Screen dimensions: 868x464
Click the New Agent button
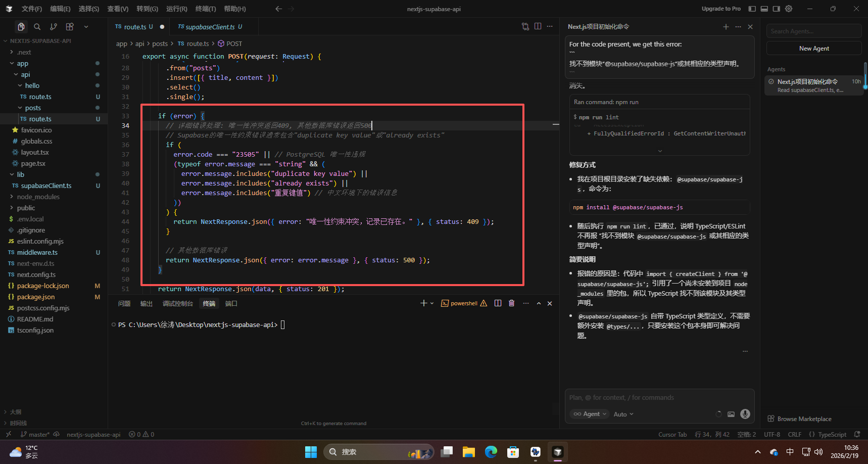pyautogui.click(x=814, y=49)
